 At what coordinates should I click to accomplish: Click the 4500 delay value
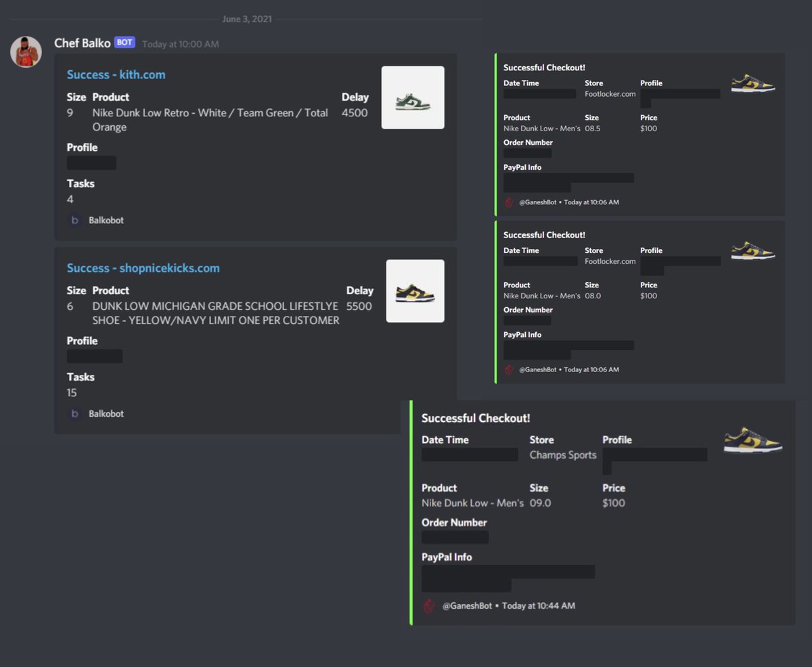(x=355, y=113)
